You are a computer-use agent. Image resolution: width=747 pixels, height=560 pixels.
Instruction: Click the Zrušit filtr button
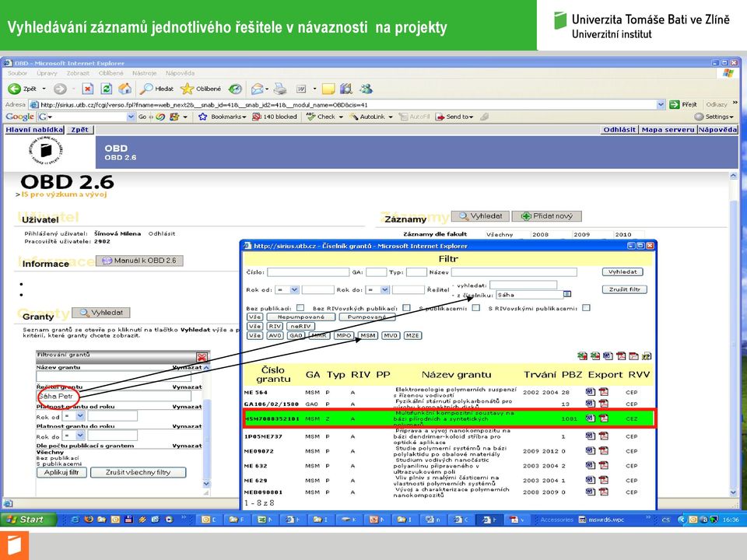point(625,289)
